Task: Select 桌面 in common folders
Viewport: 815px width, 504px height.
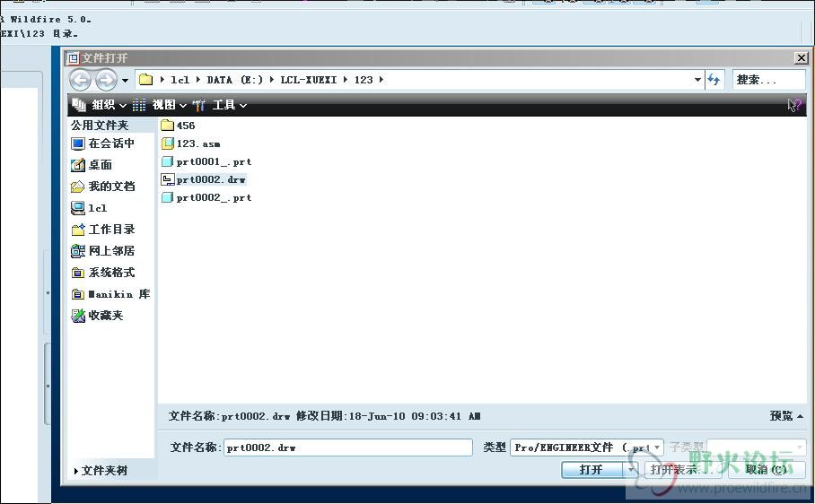Action: pyautogui.click(x=92, y=165)
